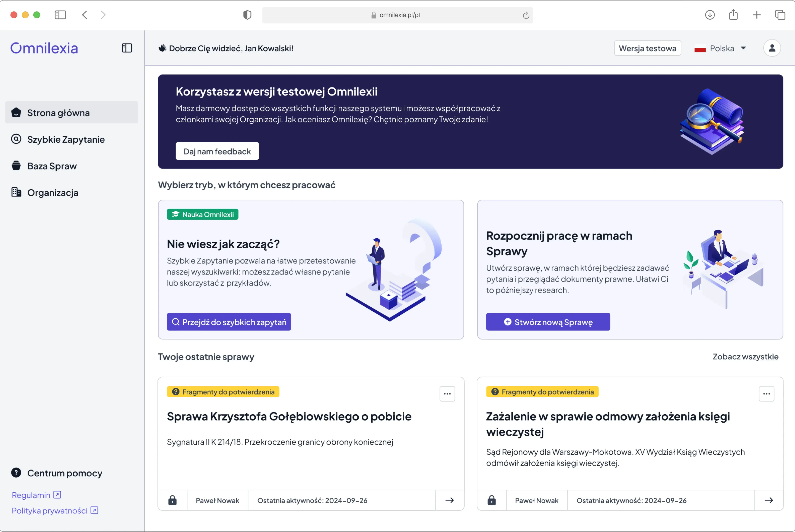Open the Zobacz wszystkie link

click(745, 357)
